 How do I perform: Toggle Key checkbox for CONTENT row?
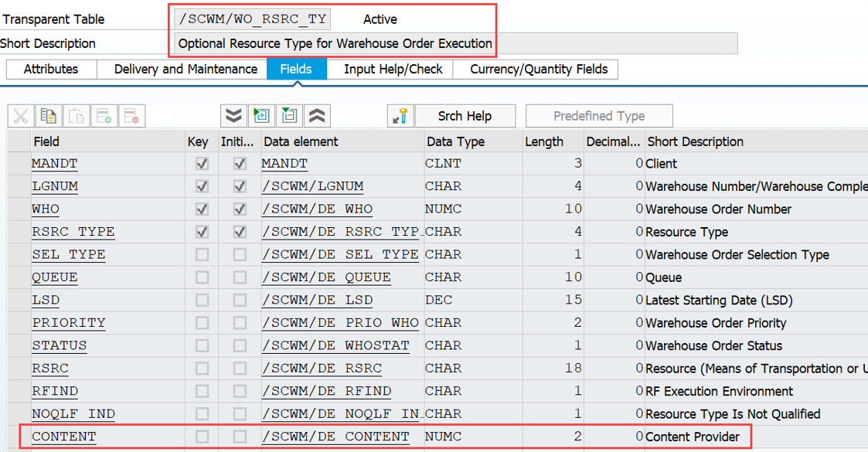pos(202,437)
